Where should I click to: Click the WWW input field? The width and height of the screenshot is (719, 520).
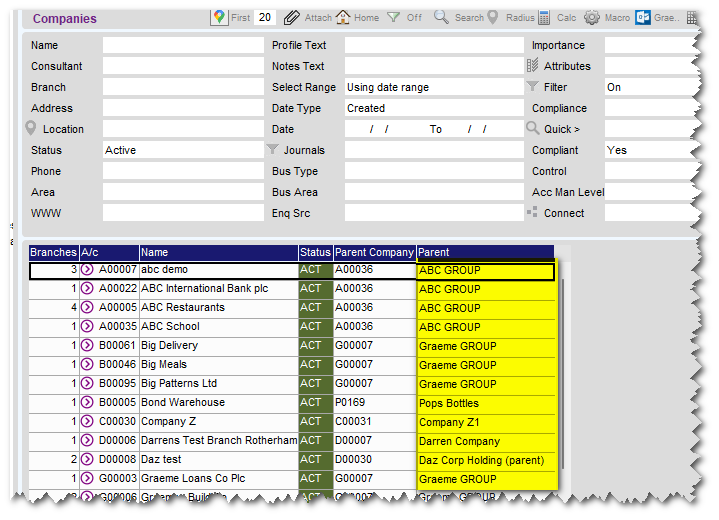(x=183, y=213)
